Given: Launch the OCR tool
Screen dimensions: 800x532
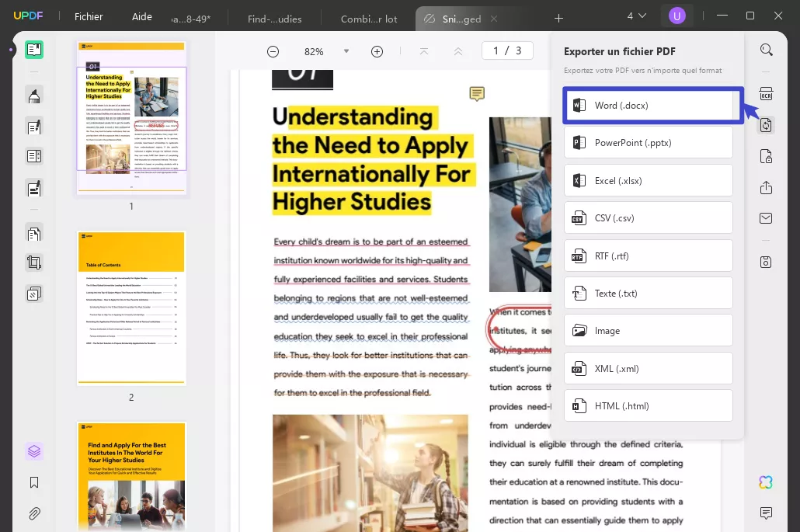Looking at the screenshot, I should [767, 94].
